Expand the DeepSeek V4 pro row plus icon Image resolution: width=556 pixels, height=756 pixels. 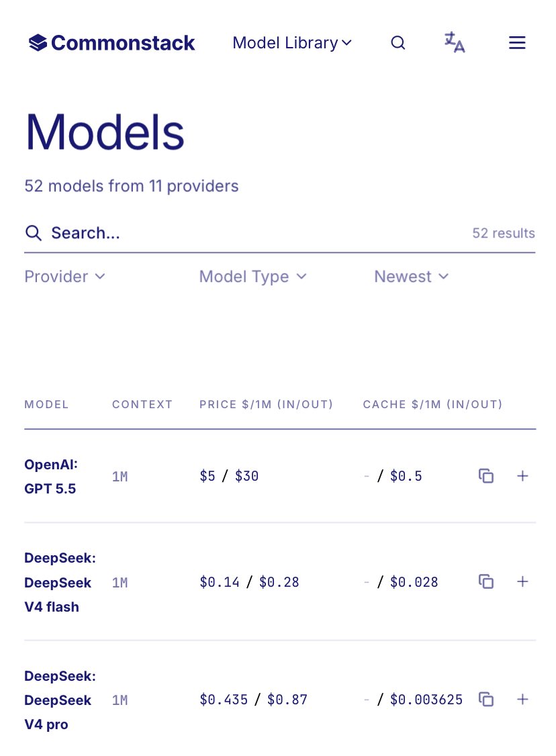tap(522, 699)
